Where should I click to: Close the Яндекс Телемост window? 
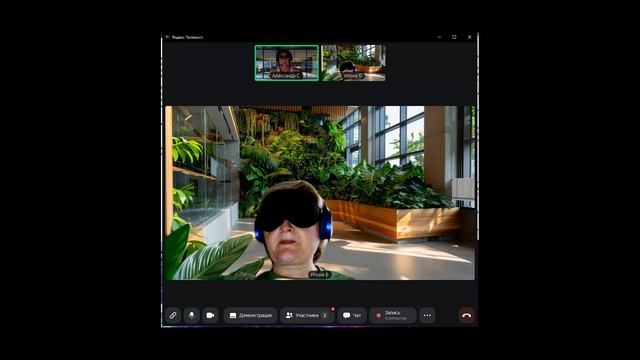(469, 37)
